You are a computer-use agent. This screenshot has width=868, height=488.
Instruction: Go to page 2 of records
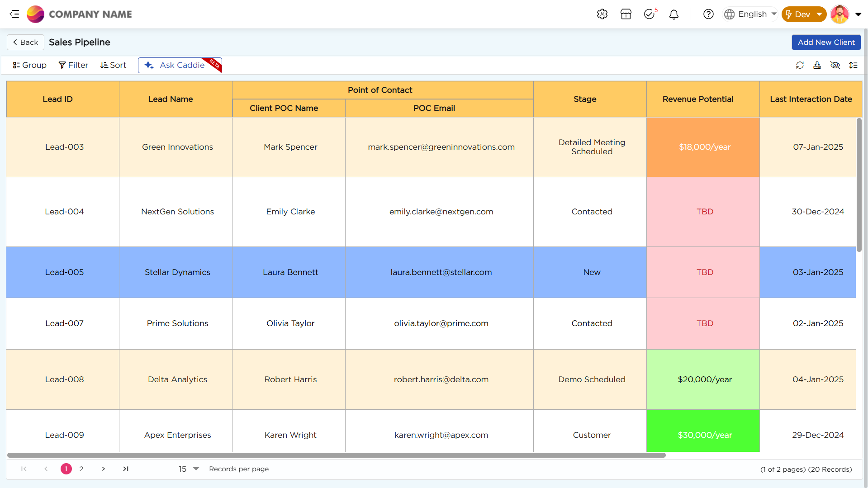click(81, 469)
